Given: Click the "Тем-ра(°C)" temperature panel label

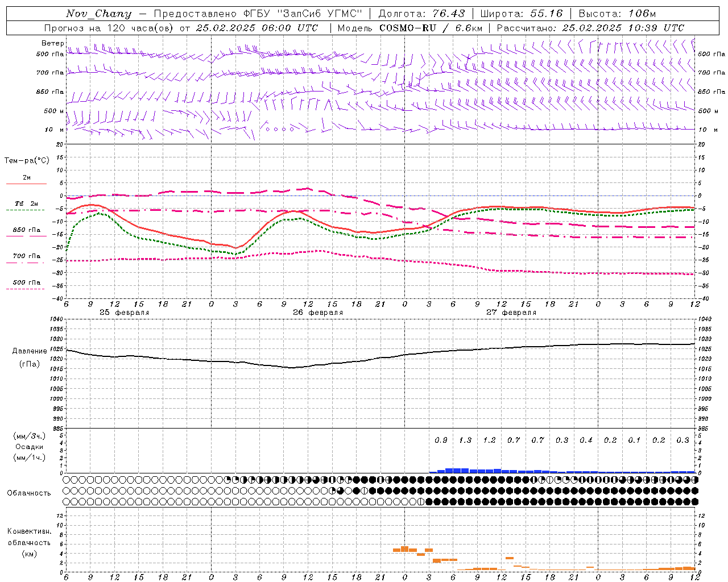Looking at the screenshot, I should click(x=27, y=161).
